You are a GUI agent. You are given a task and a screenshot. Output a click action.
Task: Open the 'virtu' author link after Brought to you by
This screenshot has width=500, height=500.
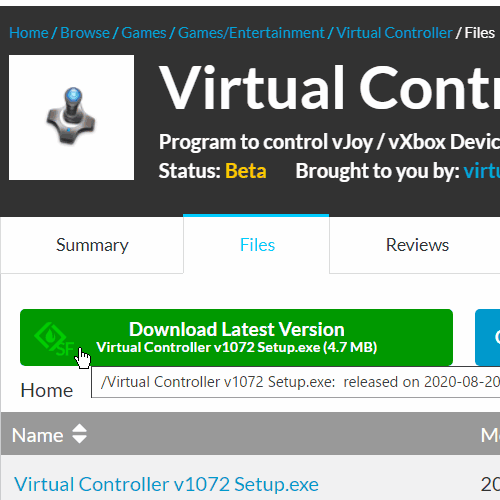pyautogui.click(x=482, y=171)
